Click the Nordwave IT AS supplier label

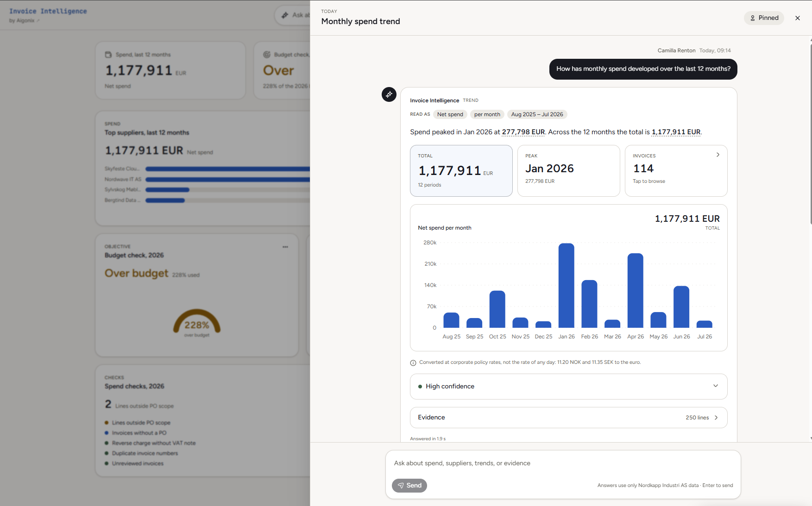coord(123,180)
